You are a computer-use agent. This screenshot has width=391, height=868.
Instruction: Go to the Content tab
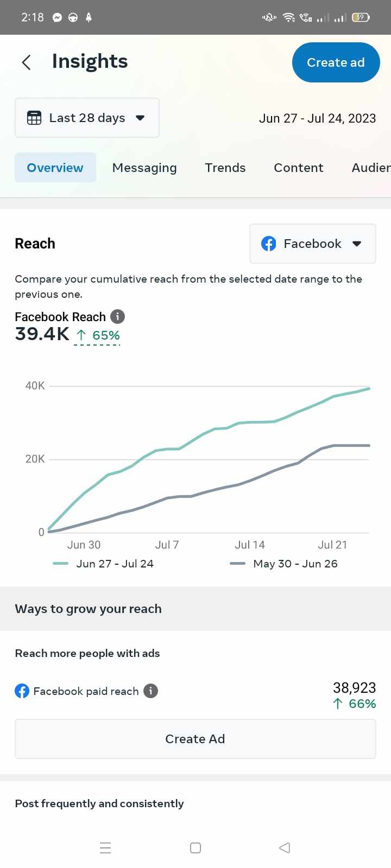point(298,168)
